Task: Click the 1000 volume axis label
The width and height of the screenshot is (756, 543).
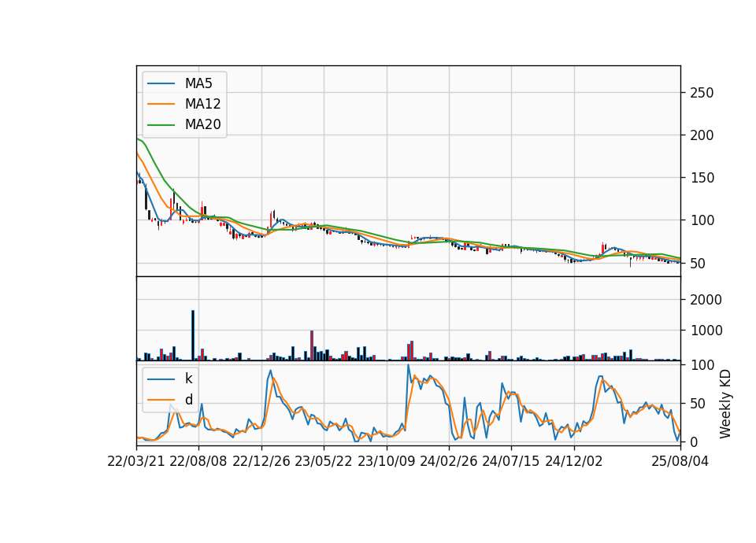Action: 706,331
